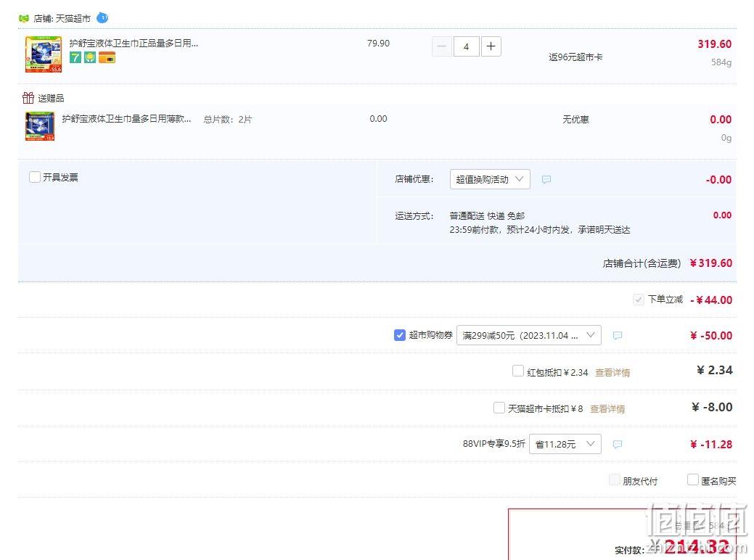Open the 超值换购活动 store discount dropdown

pos(490,179)
